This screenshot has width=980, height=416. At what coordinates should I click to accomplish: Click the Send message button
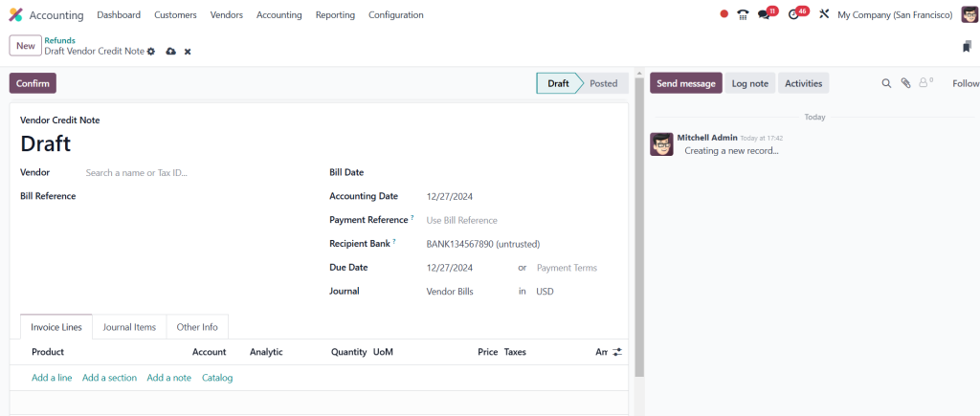pyautogui.click(x=685, y=83)
